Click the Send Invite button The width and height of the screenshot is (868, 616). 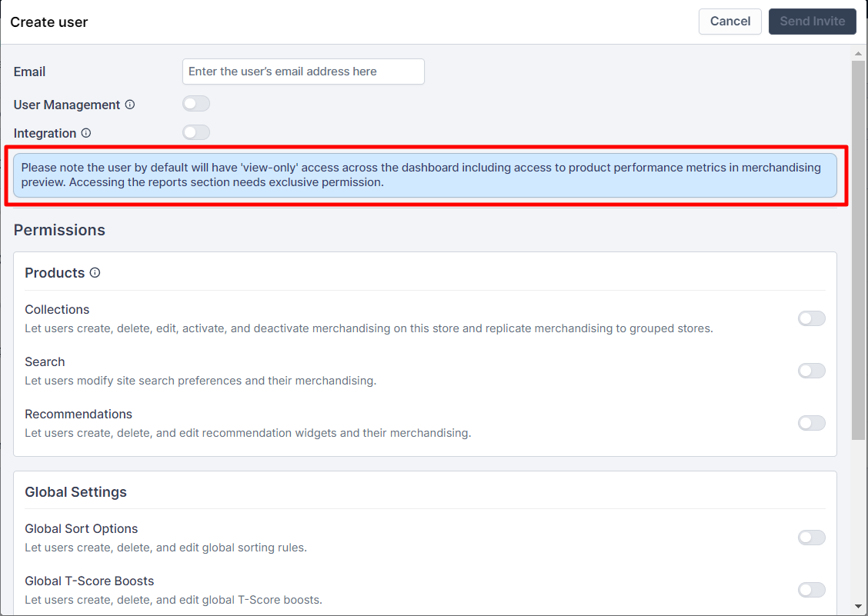coord(812,21)
